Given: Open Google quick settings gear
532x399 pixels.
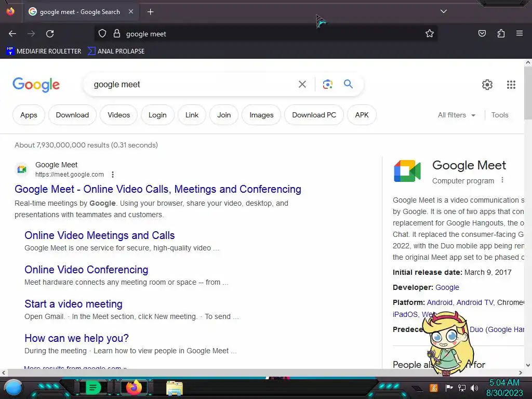Looking at the screenshot, I should coord(487,85).
